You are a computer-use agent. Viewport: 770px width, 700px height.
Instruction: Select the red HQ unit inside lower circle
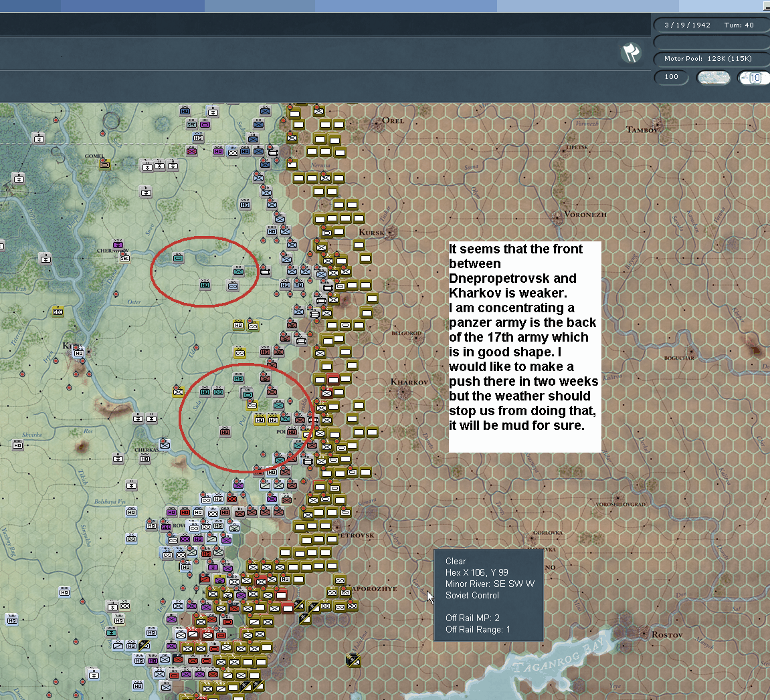coord(225,433)
